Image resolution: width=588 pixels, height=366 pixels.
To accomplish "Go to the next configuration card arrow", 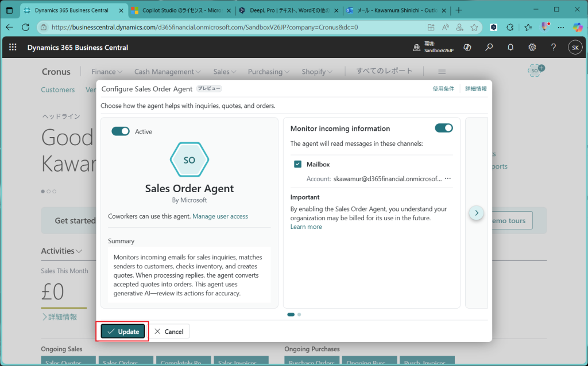I will coord(477,213).
